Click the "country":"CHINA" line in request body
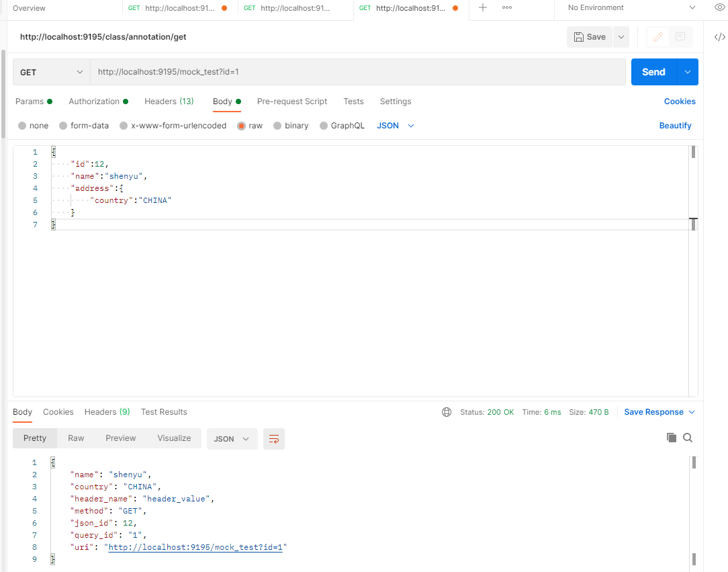728x572 pixels. 131,201
